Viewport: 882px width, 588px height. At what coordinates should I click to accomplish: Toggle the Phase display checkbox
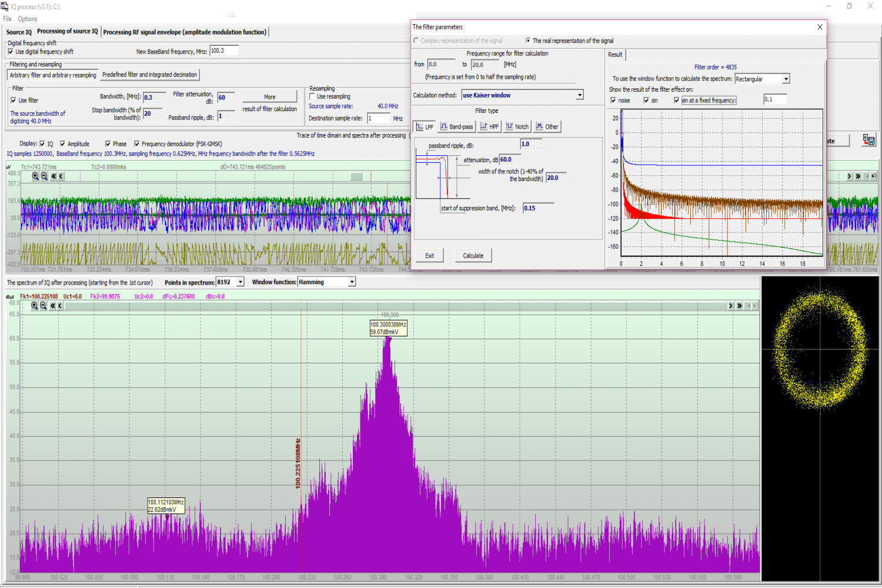tap(108, 144)
